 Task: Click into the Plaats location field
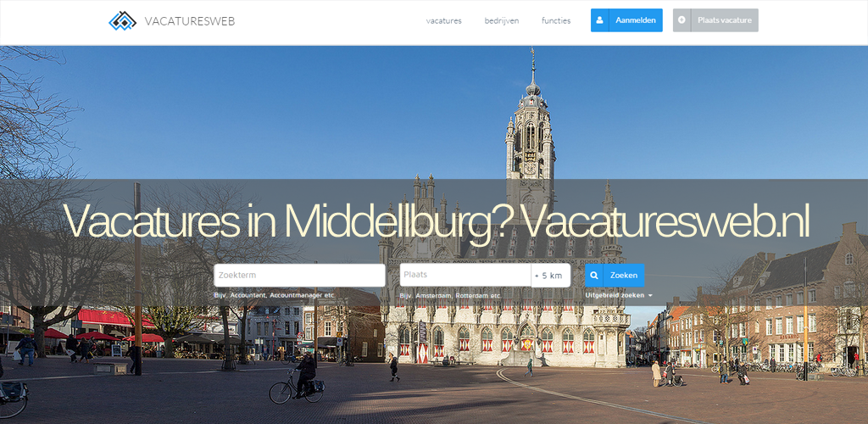[x=465, y=275]
